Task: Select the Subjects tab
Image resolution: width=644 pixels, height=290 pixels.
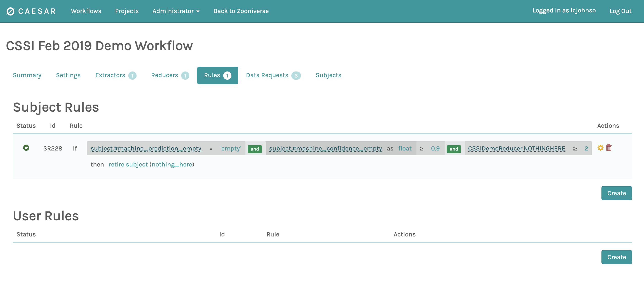Action: [x=328, y=75]
